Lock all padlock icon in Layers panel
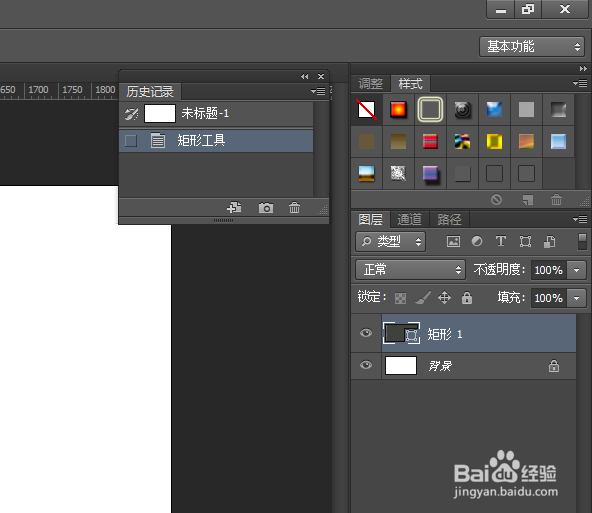592x513 pixels. (467, 297)
